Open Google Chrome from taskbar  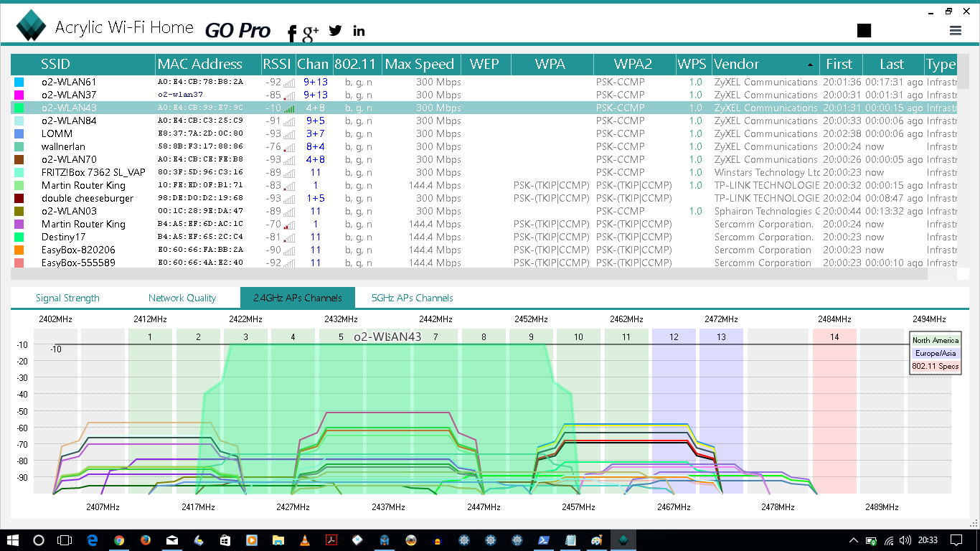pyautogui.click(x=119, y=540)
